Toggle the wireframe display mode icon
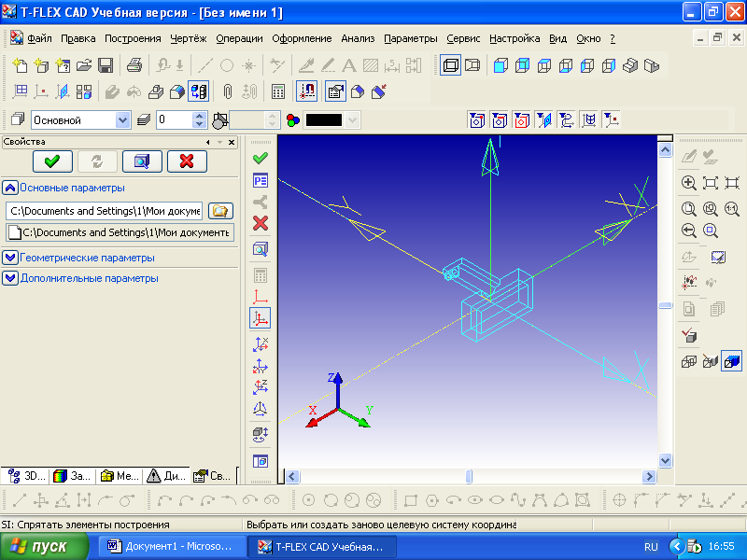The height and width of the screenshot is (560, 747). [688, 361]
